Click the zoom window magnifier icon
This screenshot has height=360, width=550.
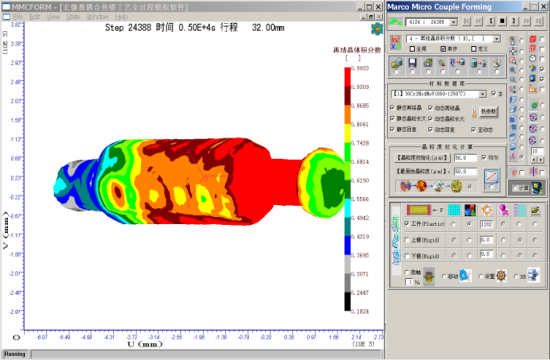click(x=512, y=61)
